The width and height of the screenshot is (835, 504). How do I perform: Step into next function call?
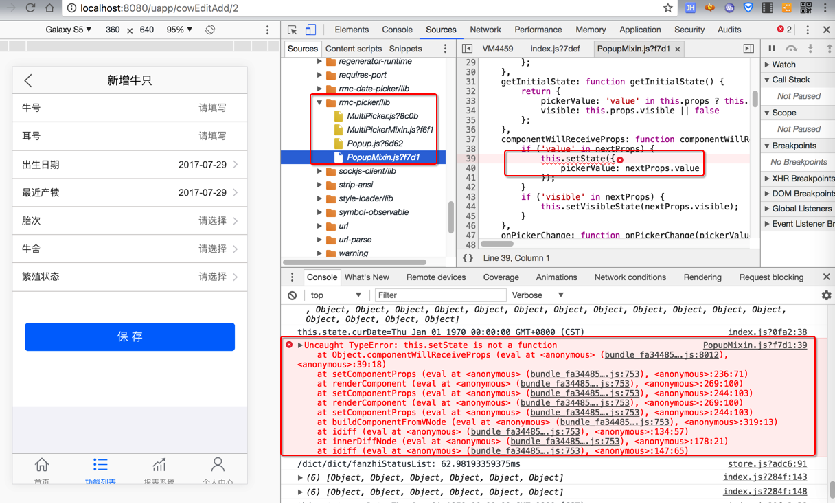pyautogui.click(x=810, y=49)
